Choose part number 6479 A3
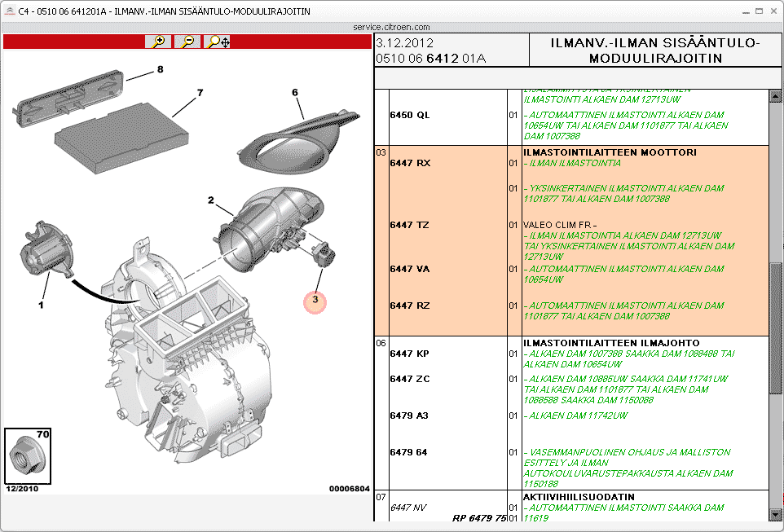The width and height of the screenshot is (784, 532). [x=410, y=415]
